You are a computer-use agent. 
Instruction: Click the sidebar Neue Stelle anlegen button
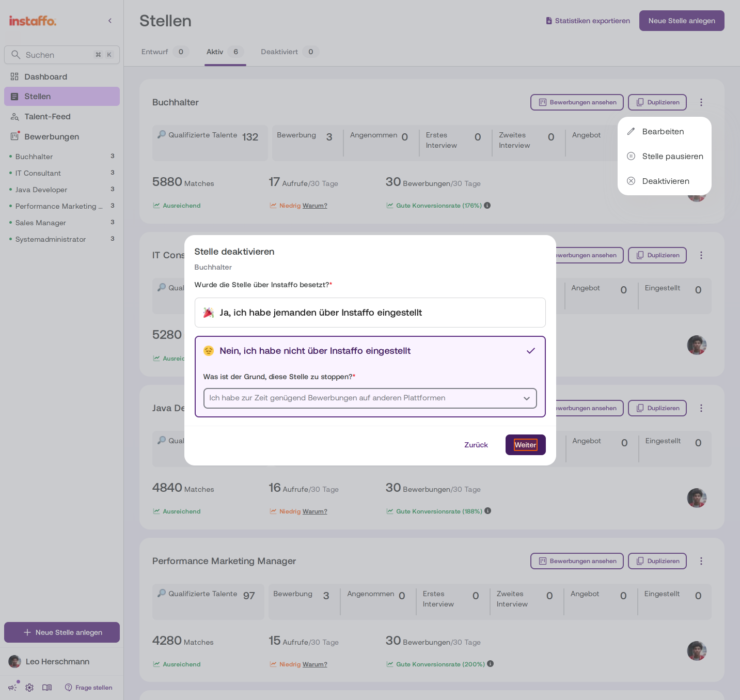62,632
